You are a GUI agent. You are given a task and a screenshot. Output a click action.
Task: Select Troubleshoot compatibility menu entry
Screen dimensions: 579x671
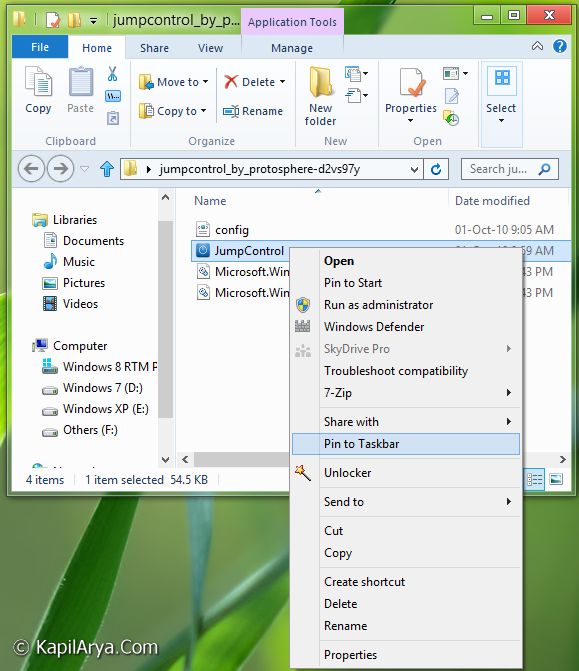pos(405,371)
